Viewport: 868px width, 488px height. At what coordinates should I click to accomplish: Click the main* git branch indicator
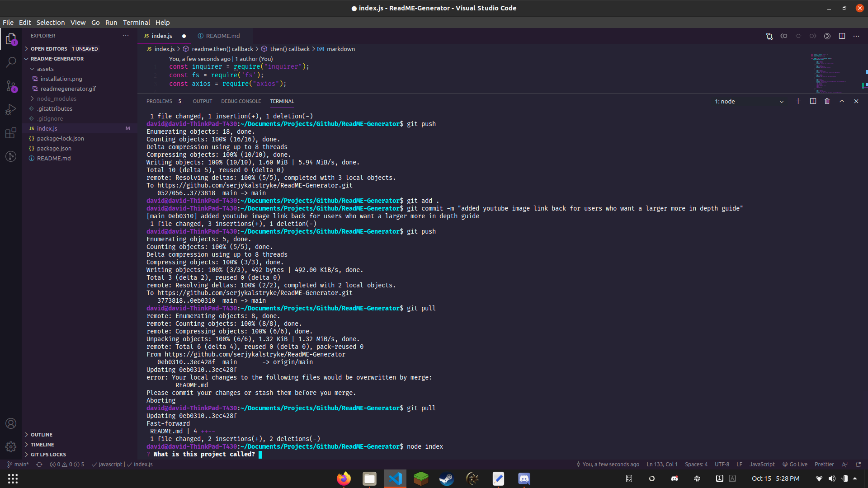[18, 464]
